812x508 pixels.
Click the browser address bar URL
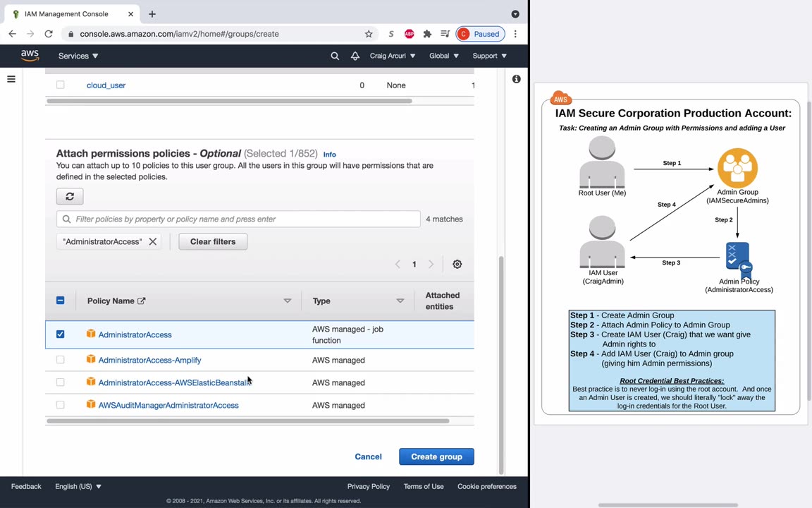click(x=179, y=34)
